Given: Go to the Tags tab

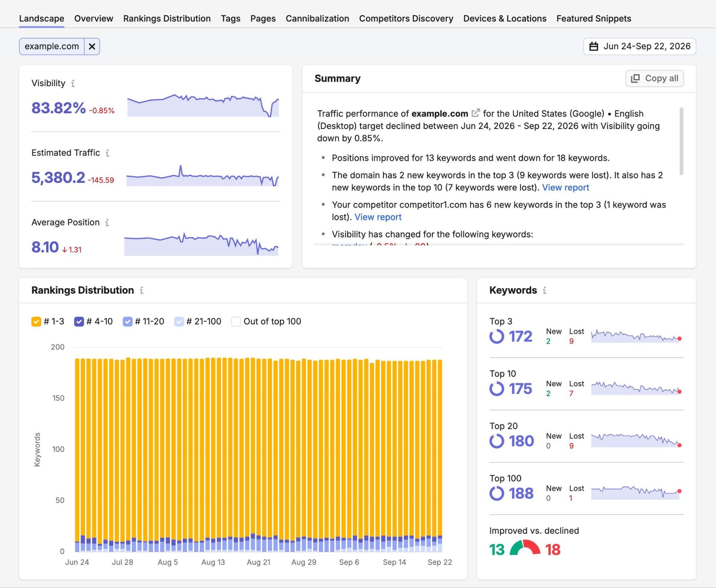Looking at the screenshot, I should 230,19.
